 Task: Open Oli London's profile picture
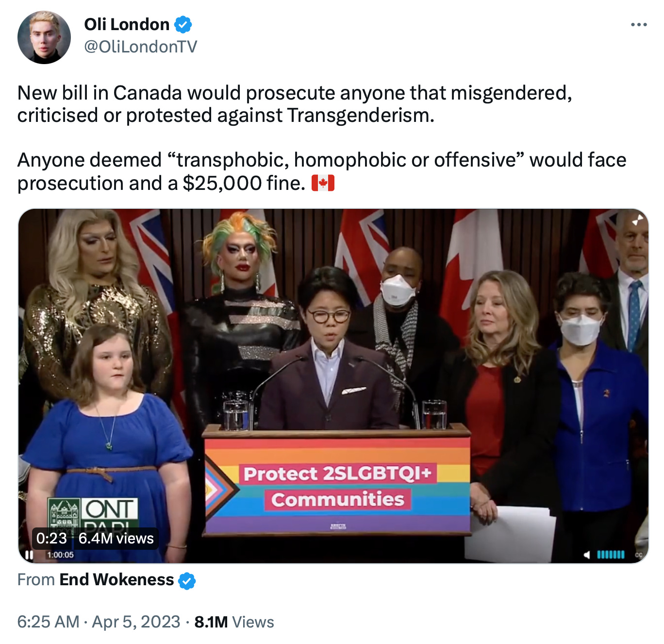(x=44, y=37)
